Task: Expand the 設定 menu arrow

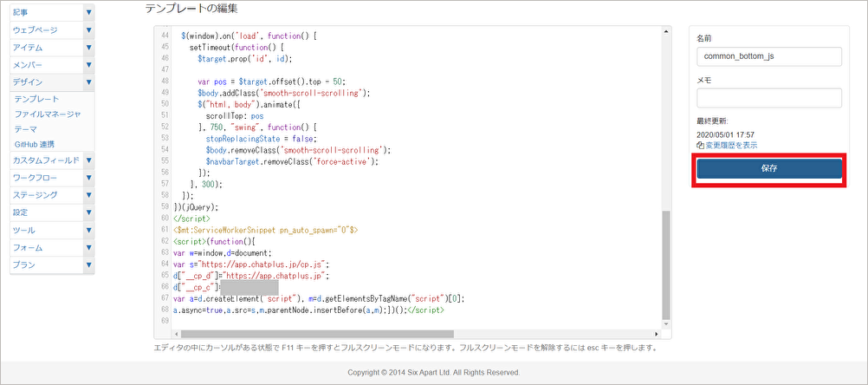Action: (88, 212)
